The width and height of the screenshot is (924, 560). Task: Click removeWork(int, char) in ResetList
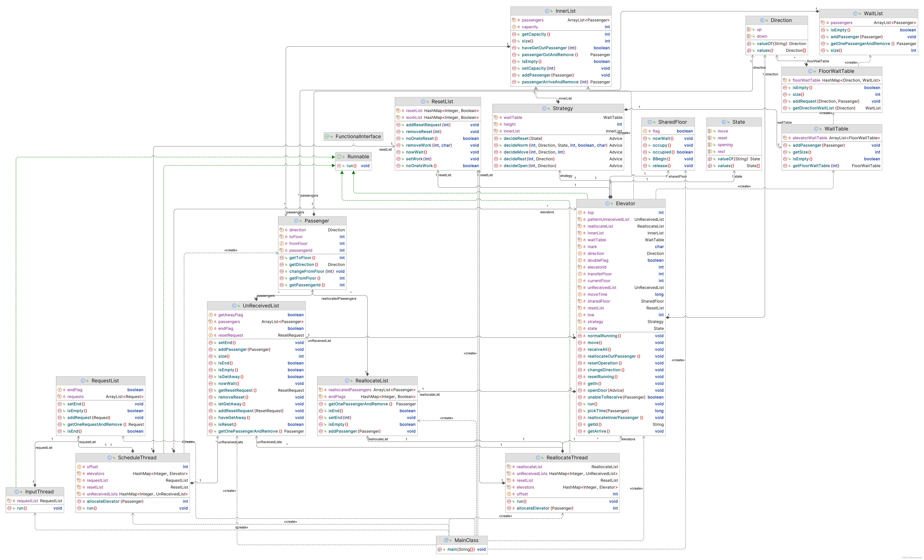pos(438,146)
